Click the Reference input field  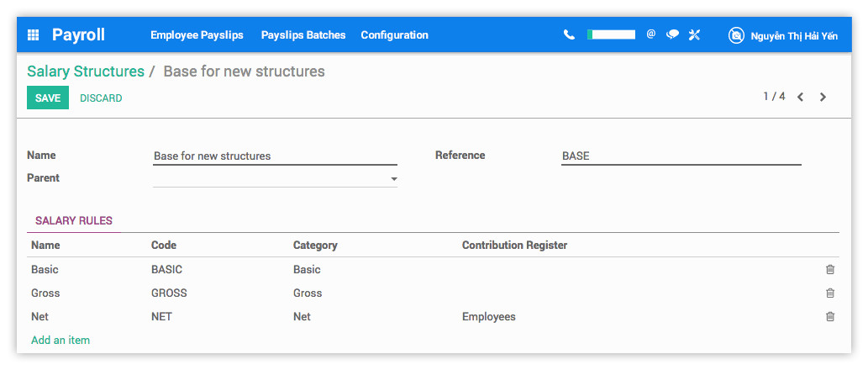coord(681,156)
